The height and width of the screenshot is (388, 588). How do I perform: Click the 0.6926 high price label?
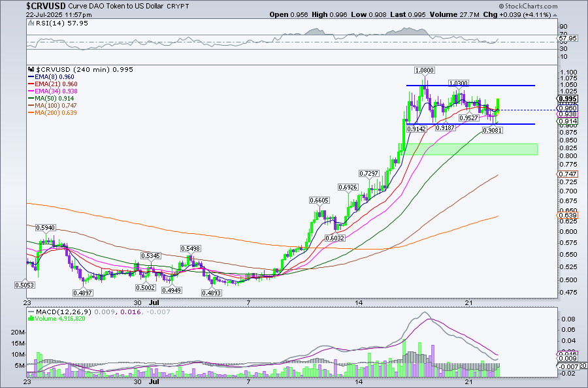(x=348, y=187)
